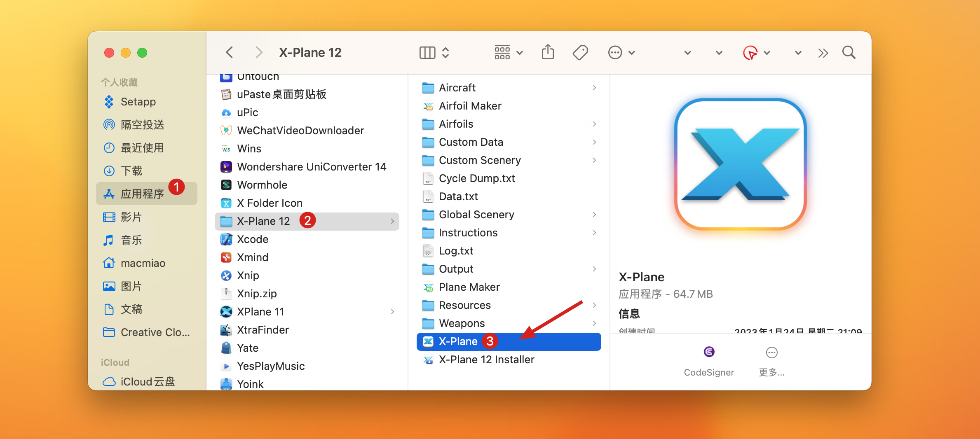This screenshot has height=439, width=980.
Task: Select Xcode in applications list
Action: point(253,239)
